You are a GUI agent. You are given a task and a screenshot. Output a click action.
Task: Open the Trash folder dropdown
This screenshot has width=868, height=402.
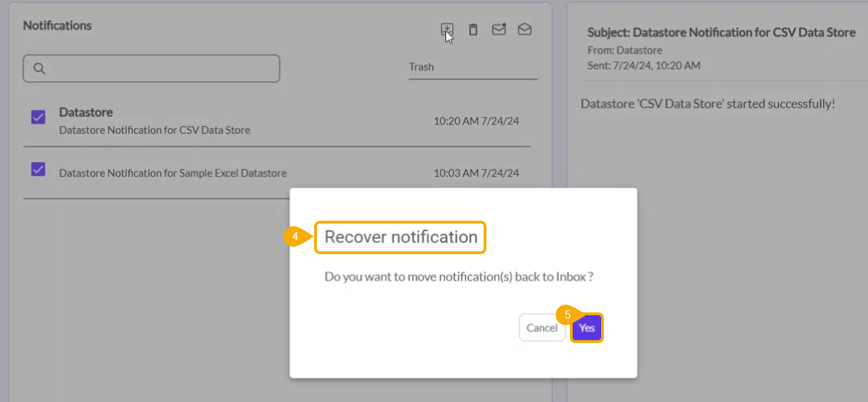click(x=473, y=67)
